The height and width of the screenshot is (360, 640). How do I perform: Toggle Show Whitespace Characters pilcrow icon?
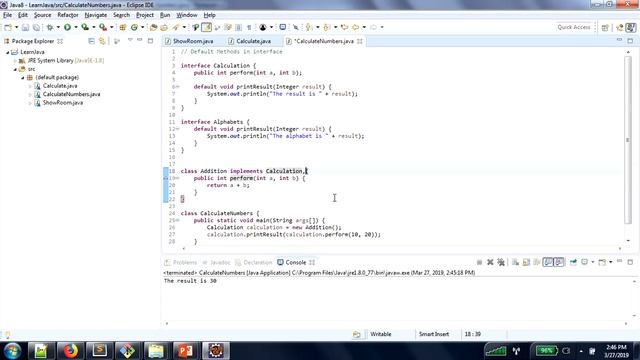pyautogui.click(x=249, y=27)
